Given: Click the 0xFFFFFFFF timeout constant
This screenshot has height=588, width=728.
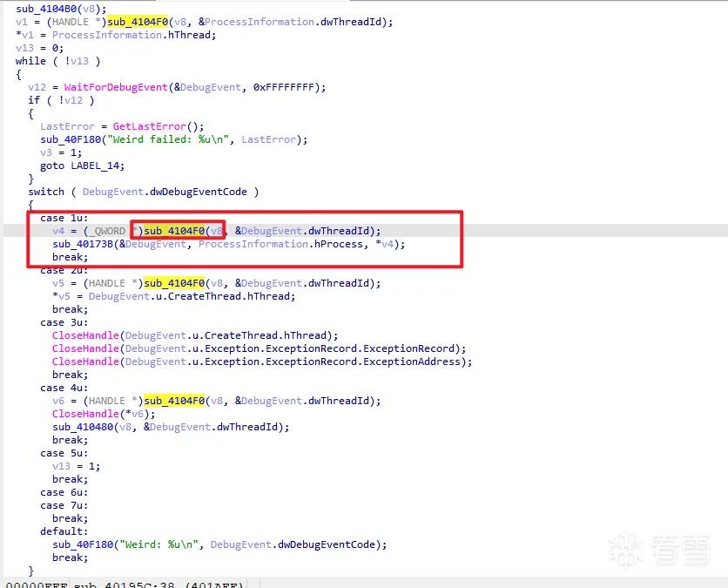Looking at the screenshot, I should (284, 87).
